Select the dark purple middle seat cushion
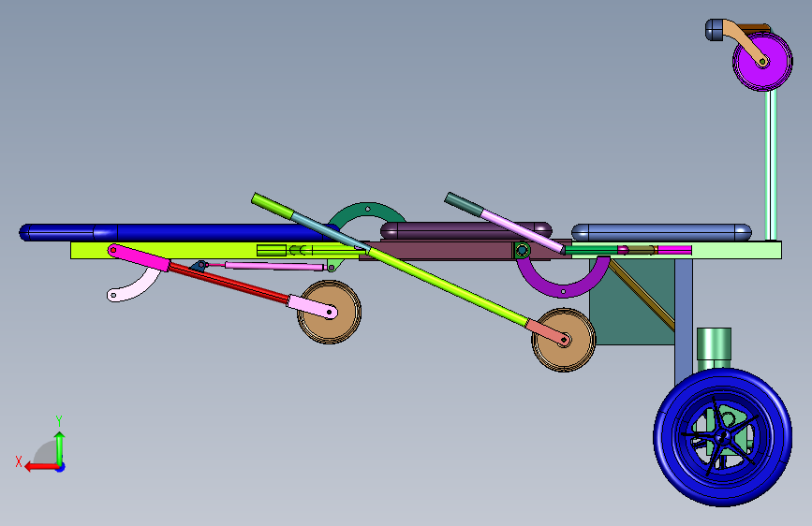Screen dimensions: 812x526 (466, 230)
